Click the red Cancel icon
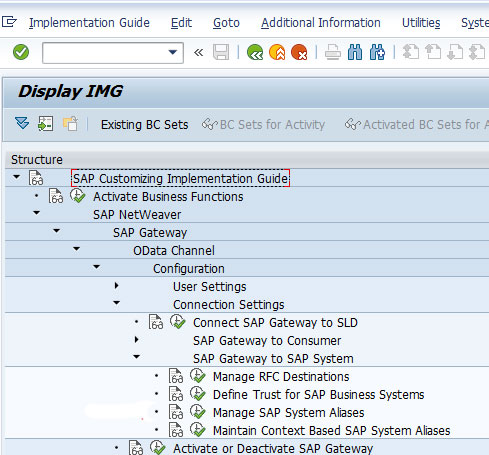This screenshot has height=455, width=489. click(299, 52)
